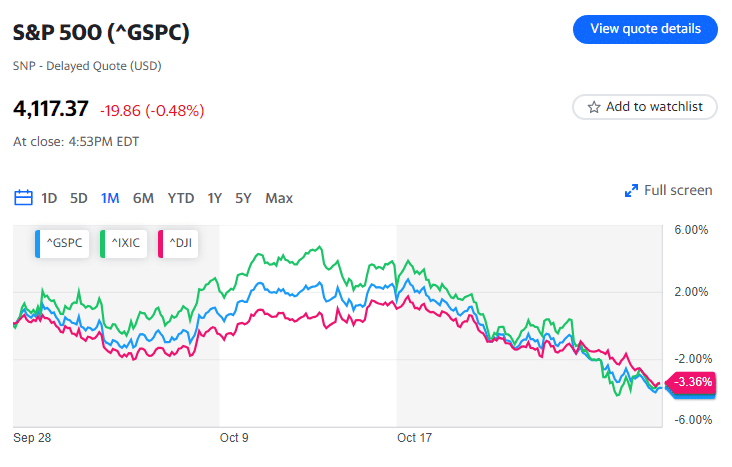The width and height of the screenshot is (732, 467).
Task: Switch to the YTD range
Action: [x=181, y=198]
